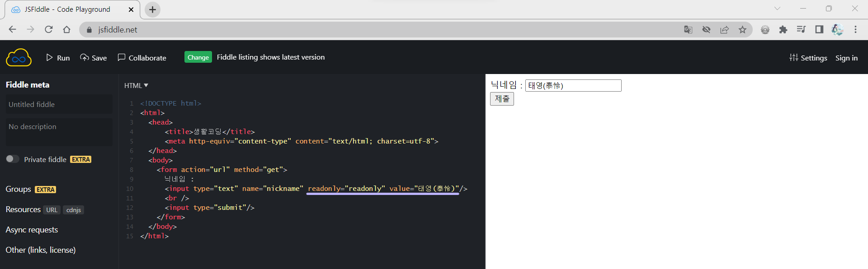The image size is (868, 269).
Task: Save the fiddle
Action: click(x=94, y=58)
